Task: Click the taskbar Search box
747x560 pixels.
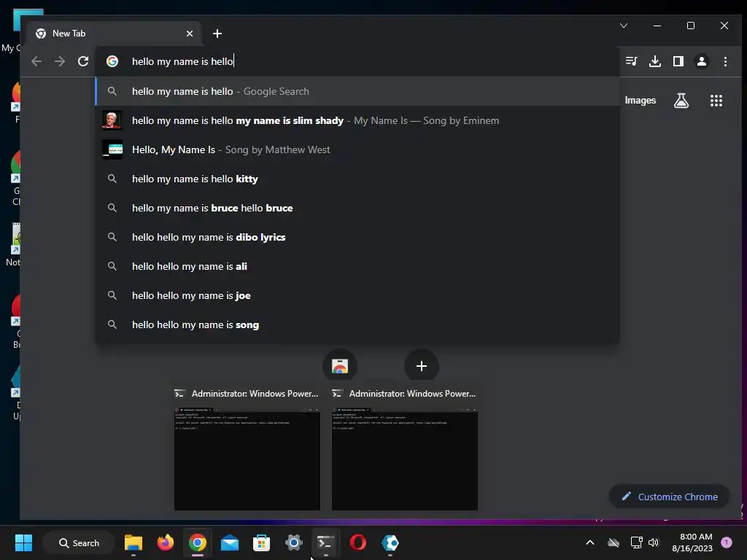Action: coord(79,542)
